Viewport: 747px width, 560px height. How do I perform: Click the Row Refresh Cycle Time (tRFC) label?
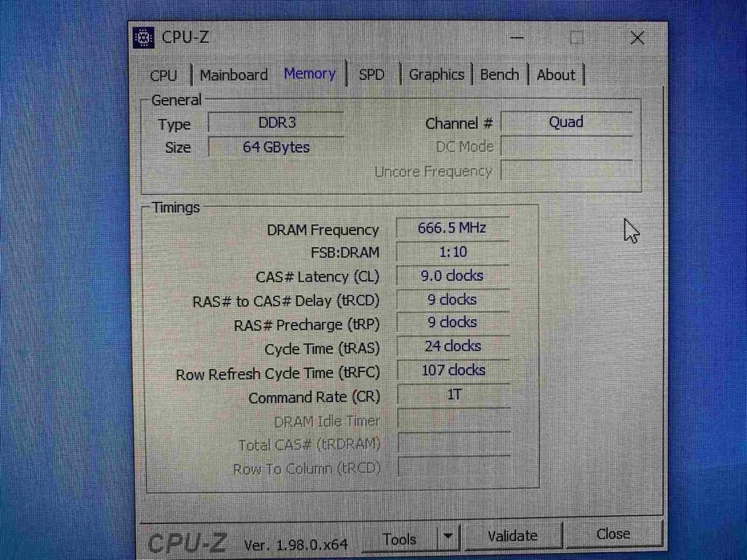click(278, 374)
